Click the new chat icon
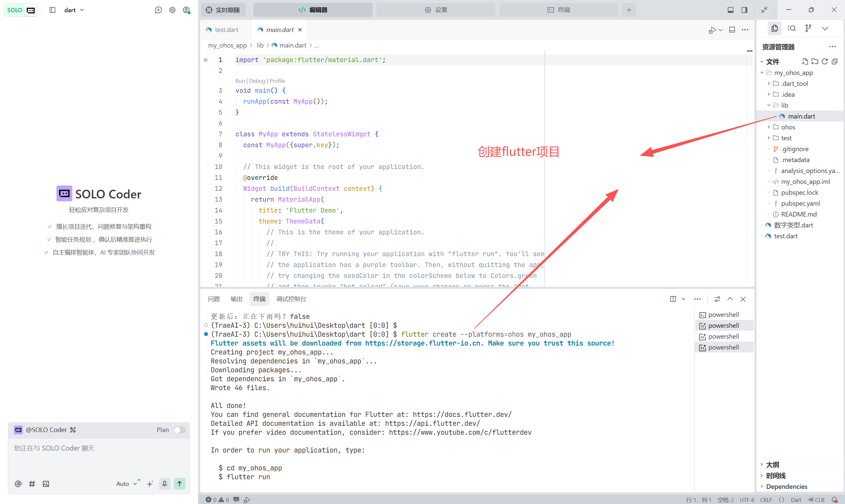 coord(158,10)
